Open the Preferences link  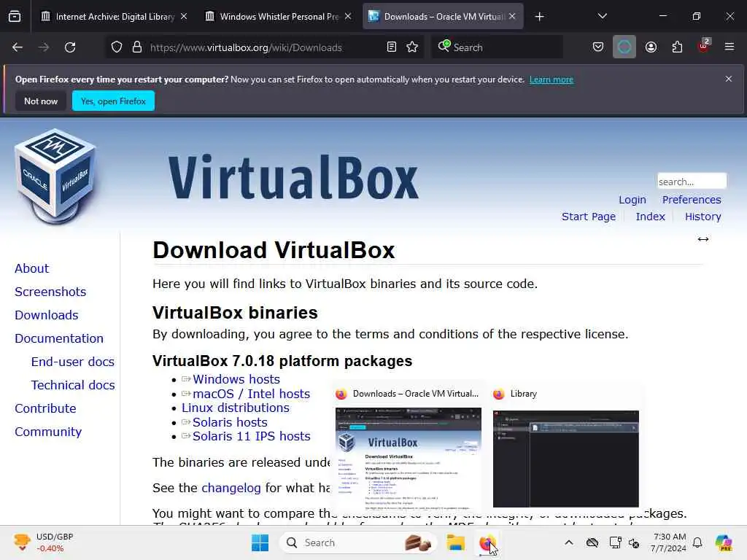[692, 200]
